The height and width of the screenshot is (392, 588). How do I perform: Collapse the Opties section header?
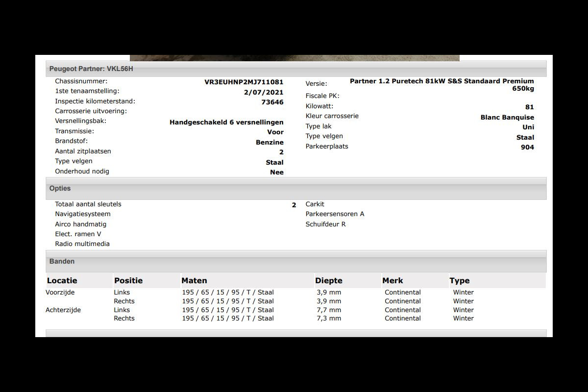[60, 189]
